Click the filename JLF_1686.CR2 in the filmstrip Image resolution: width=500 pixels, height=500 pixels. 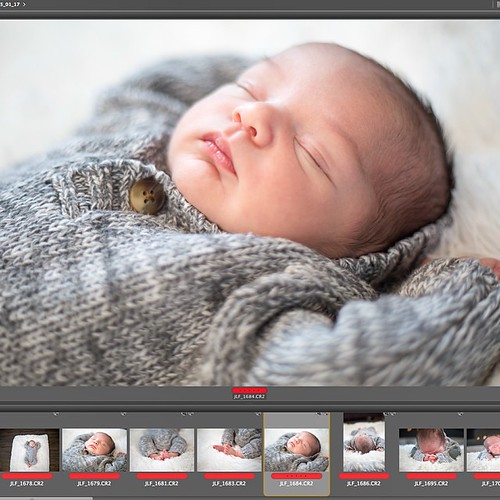pyautogui.click(x=364, y=483)
